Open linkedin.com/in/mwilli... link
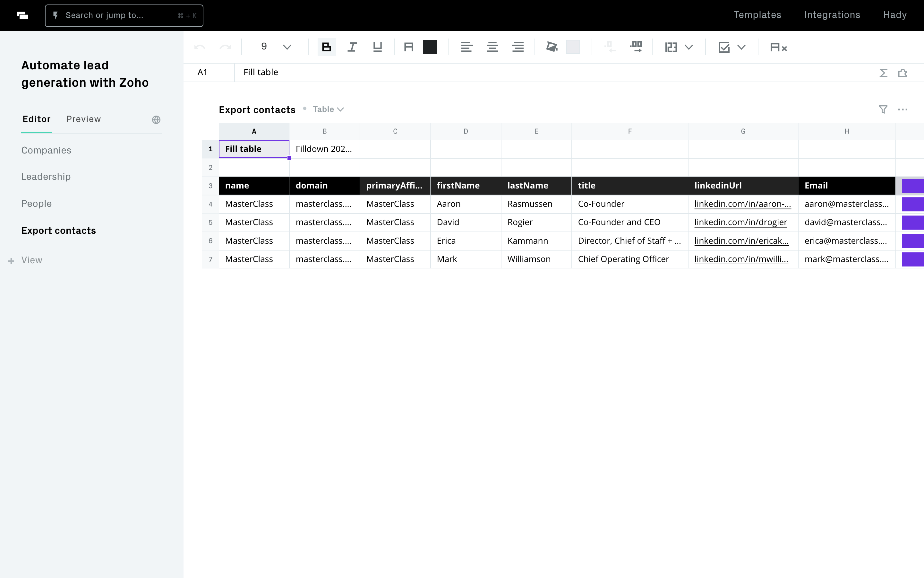The width and height of the screenshot is (924, 578). click(741, 259)
